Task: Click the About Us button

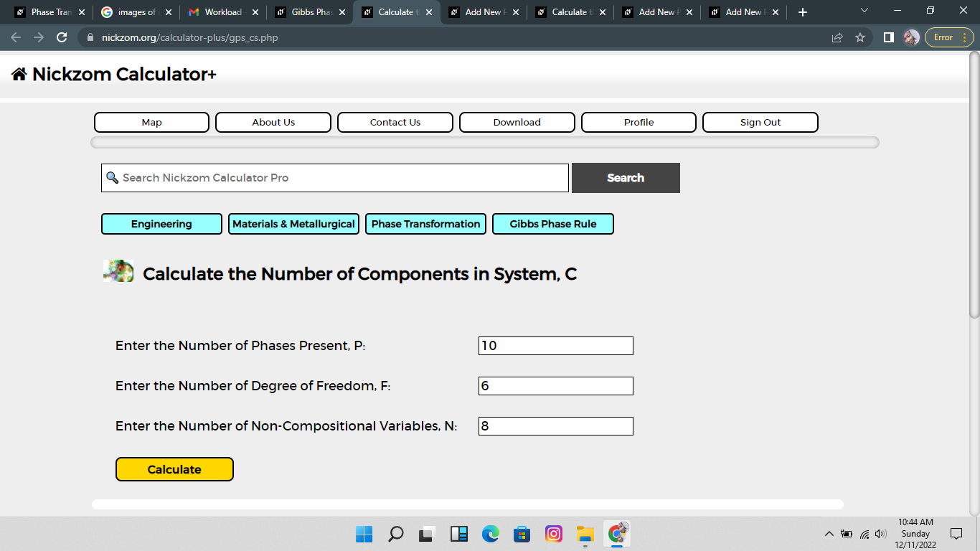Action: [x=273, y=122]
